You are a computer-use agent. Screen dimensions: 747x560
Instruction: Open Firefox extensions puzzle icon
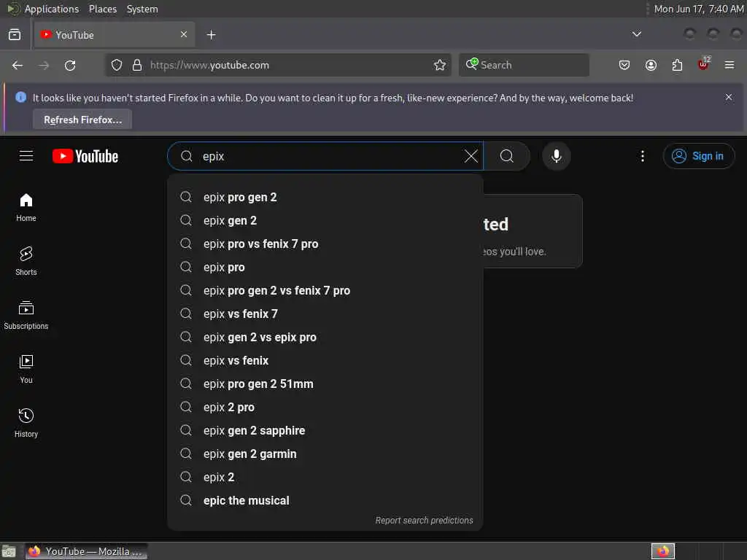677,65
